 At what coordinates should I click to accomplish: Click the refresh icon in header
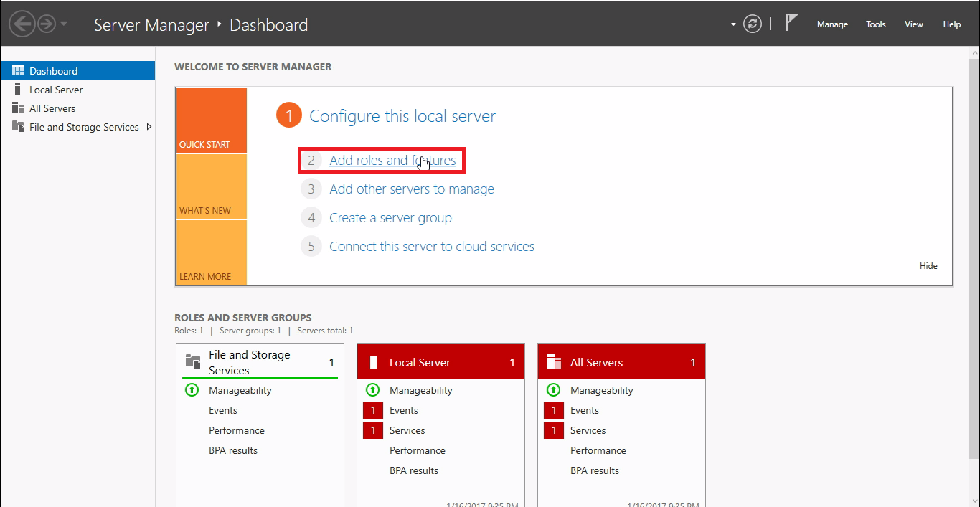tap(752, 24)
